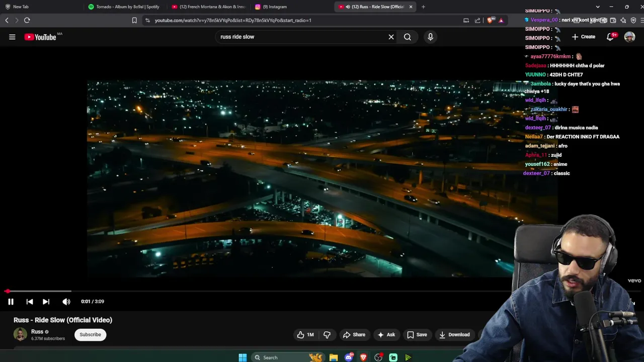The image size is (644, 362).
Task: Go back in browser history
Action: [7, 21]
